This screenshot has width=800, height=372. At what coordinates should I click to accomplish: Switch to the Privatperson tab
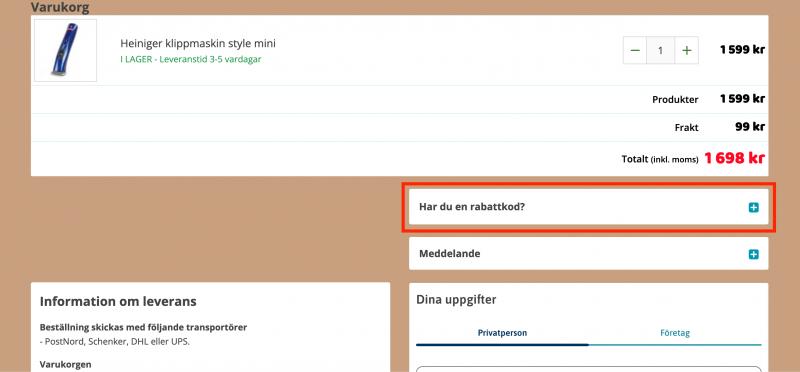tap(502, 333)
